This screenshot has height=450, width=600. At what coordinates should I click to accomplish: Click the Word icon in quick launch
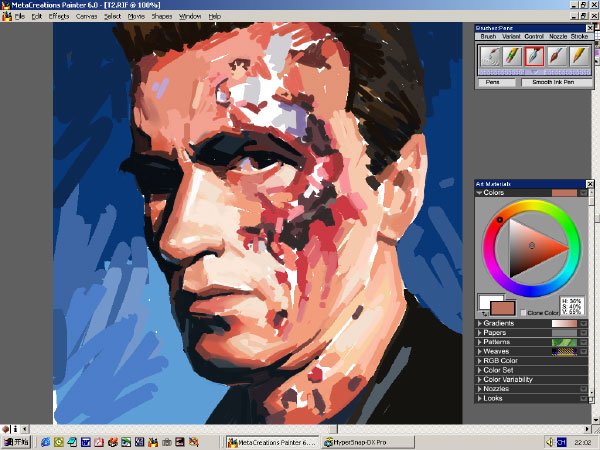click(x=85, y=442)
